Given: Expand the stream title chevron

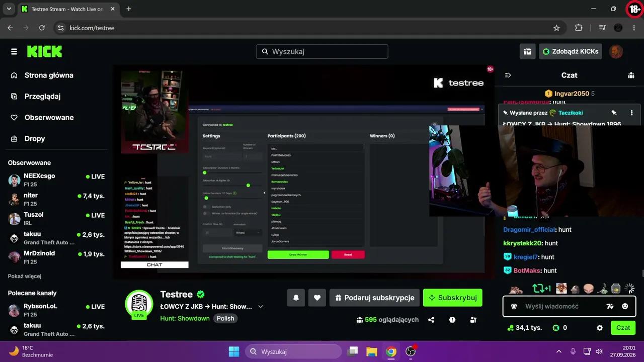Looking at the screenshot, I should (x=261, y=307).
